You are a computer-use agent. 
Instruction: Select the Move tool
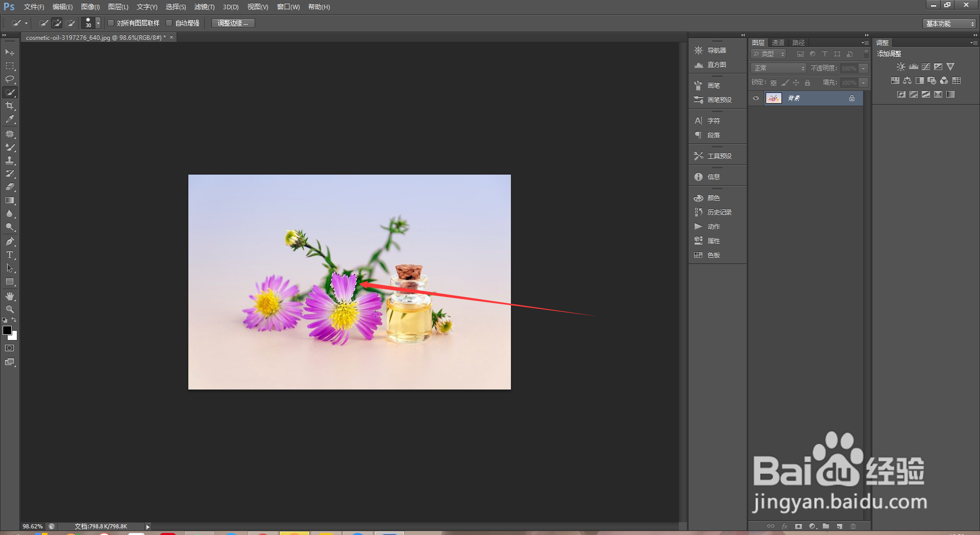point(10,52)
